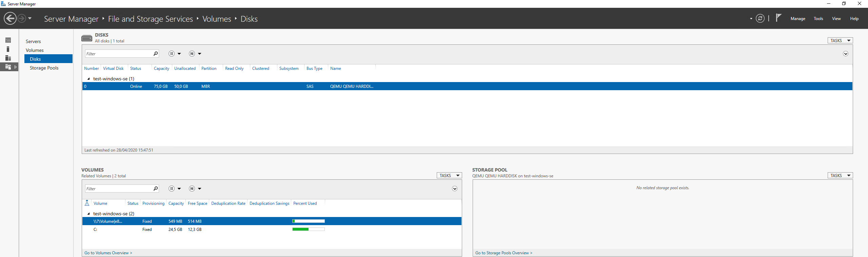
Task: Click the All Servers icon in the sidebar
Action: tap(8, 58)
